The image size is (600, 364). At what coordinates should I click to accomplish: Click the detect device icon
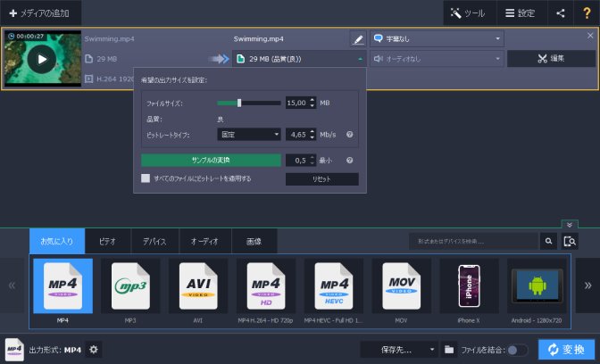pyautogui.click(x=570, y=241)
